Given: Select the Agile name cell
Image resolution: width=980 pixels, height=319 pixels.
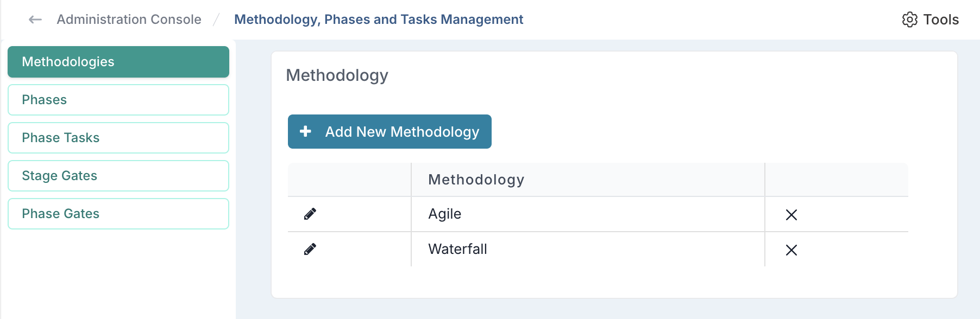Looking at the screenshot, I should (444, 214).
